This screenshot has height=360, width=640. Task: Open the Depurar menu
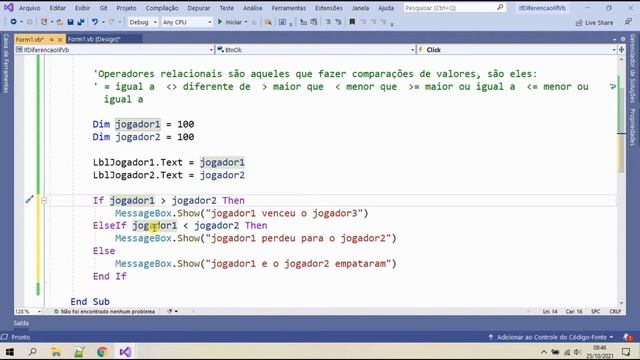click(199, 8)
